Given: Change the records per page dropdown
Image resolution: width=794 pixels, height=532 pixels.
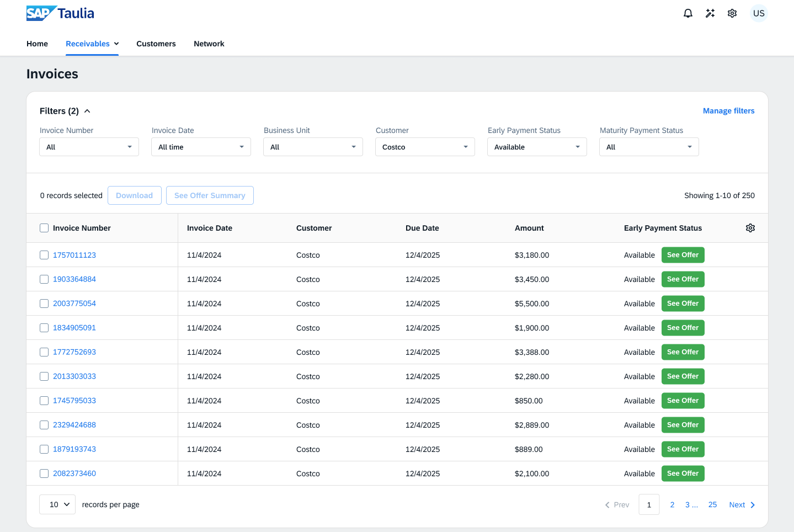Looking at the screenshot, I should pyautogui.click(x=57, y=504).
